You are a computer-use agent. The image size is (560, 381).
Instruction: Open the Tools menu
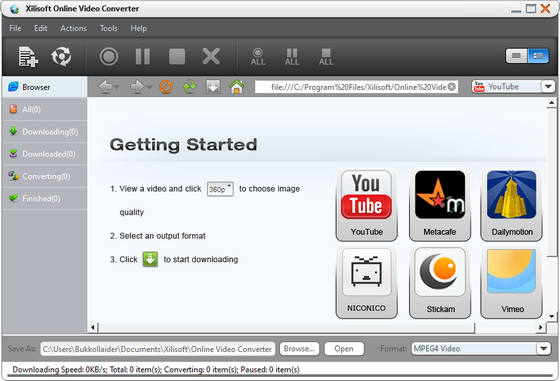click(x=109, y=28)
